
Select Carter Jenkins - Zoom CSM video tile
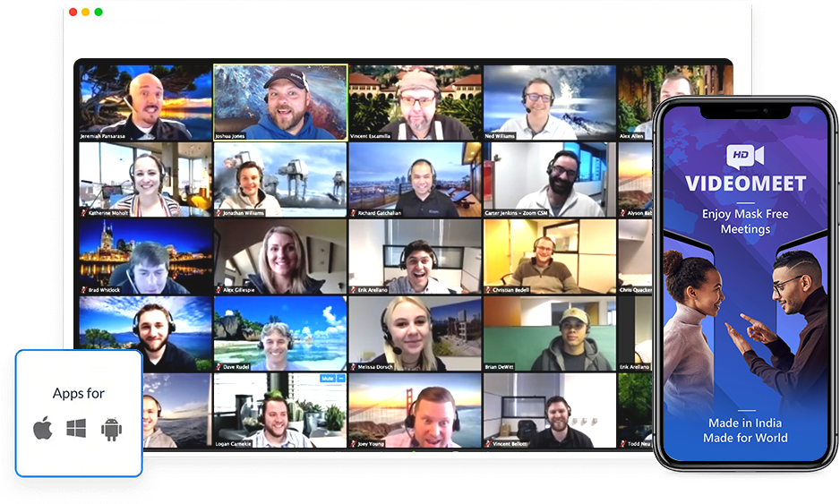[550, 179]
